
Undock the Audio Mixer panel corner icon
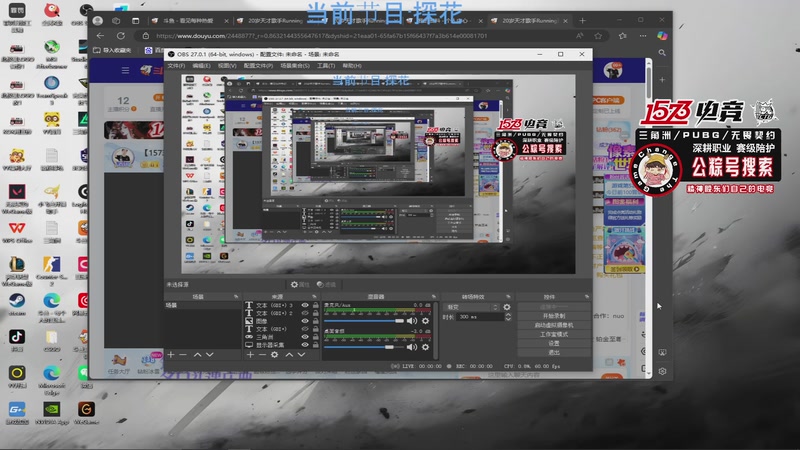pyautogui.click(x=434, y=296)
